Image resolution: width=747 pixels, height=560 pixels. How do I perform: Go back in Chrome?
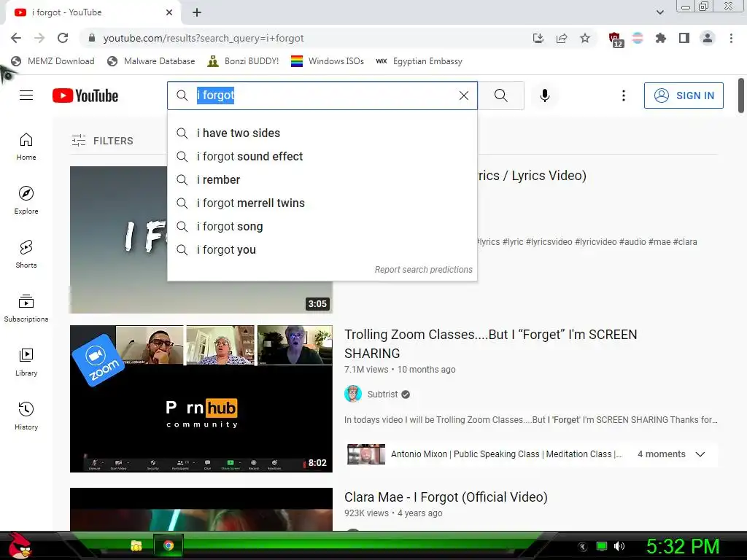click(x=16, y=38)
